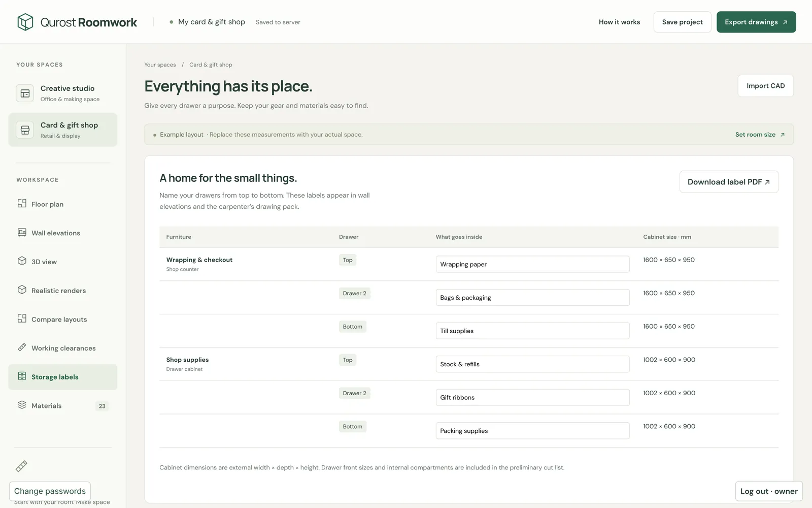Click the Card & gift shop breadcrumb

tap(211, 65)
